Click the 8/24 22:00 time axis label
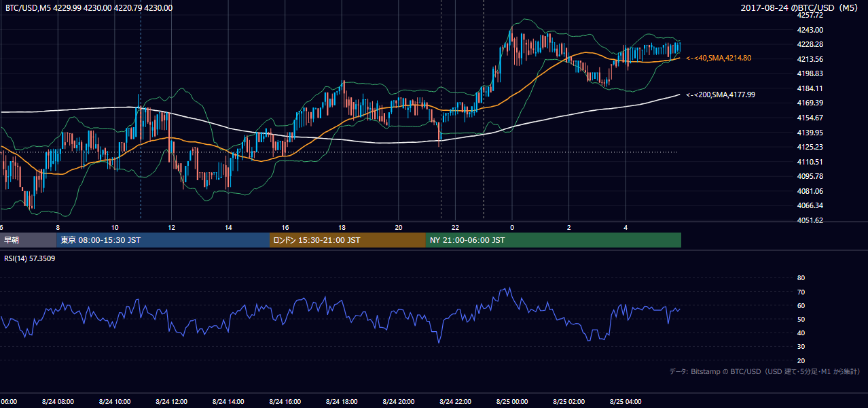This screenshot has height=408, width=868. click(x=455, y=402)
